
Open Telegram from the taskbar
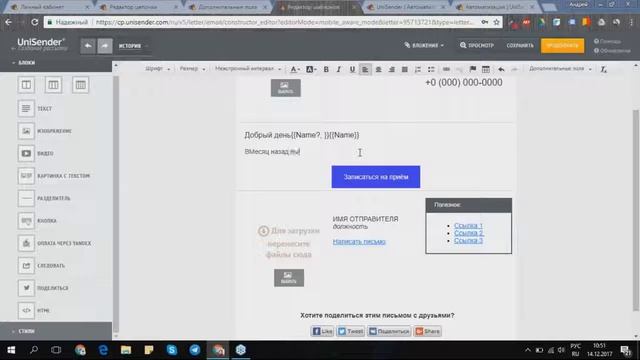195,350
